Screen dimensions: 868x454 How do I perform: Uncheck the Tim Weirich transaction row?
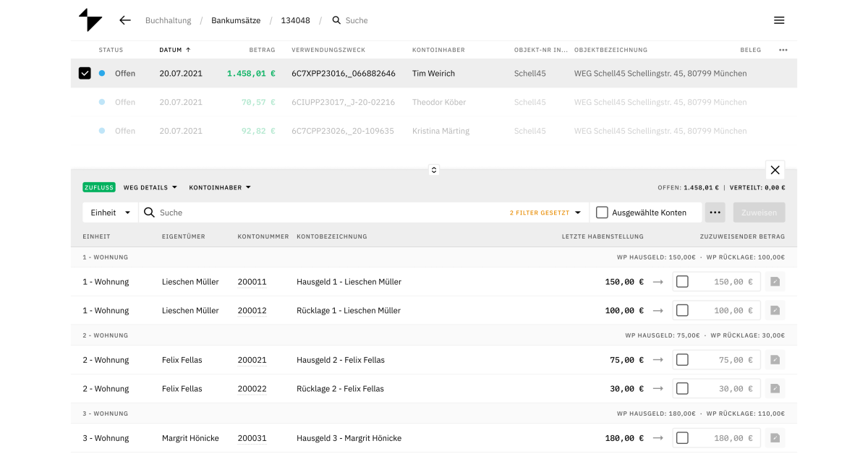tap(85, 73)
